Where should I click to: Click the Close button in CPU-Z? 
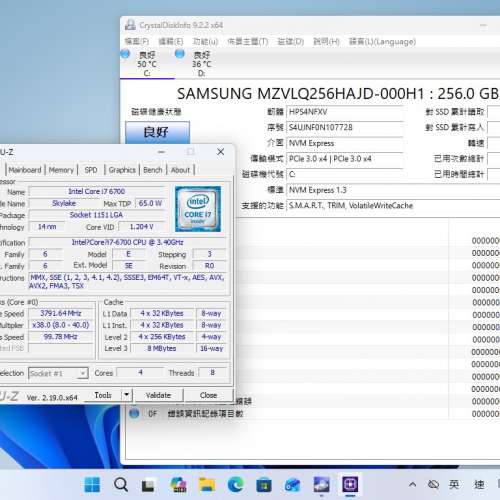208,395
